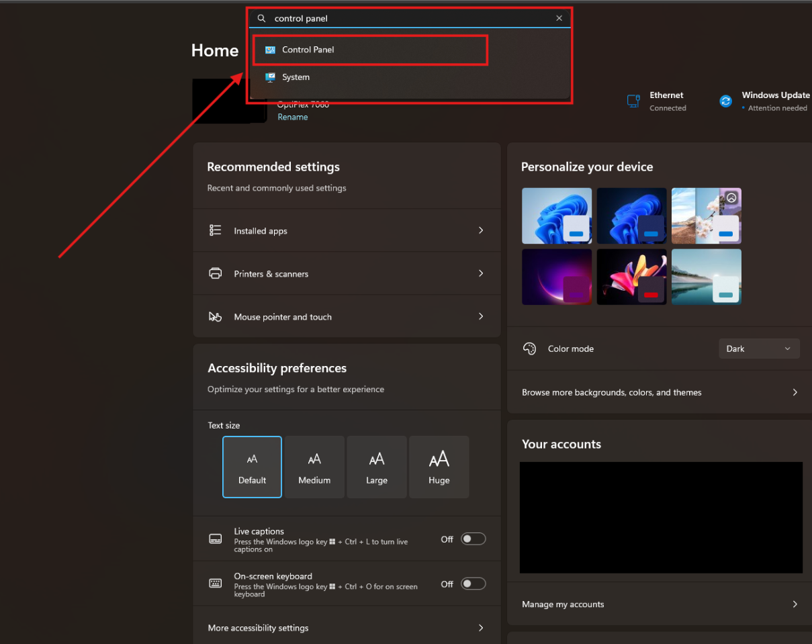Click the Rename link under OptiPlex 7000
The height and width of the screenshot is (644, 812).
293,116
